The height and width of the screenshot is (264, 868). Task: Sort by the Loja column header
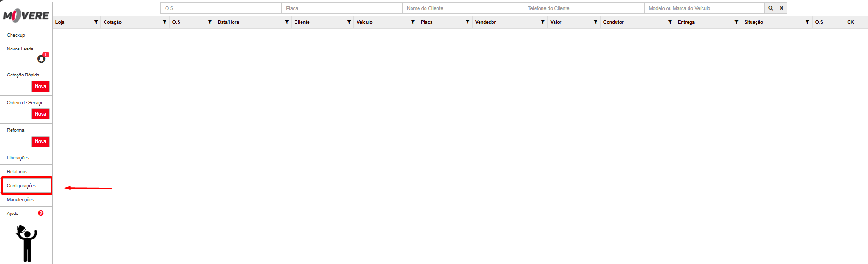[60, 22]
